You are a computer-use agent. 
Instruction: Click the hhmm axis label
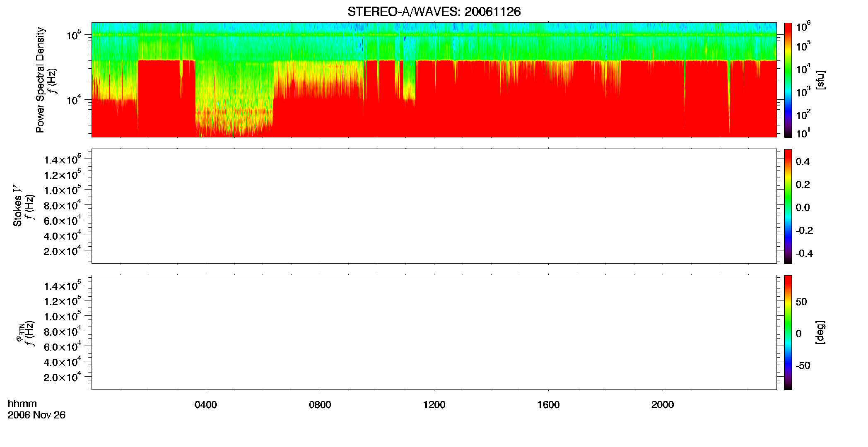(22, 404)
